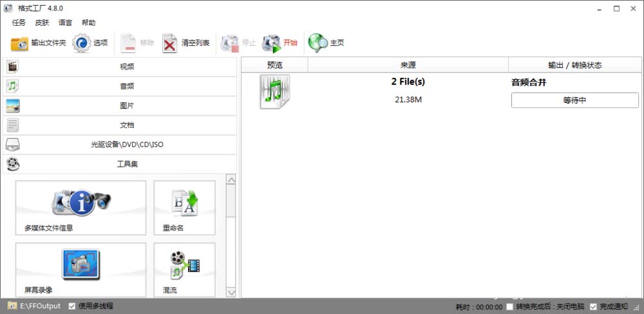Click the 来源 source column header
644x314 pixels.
408,65
